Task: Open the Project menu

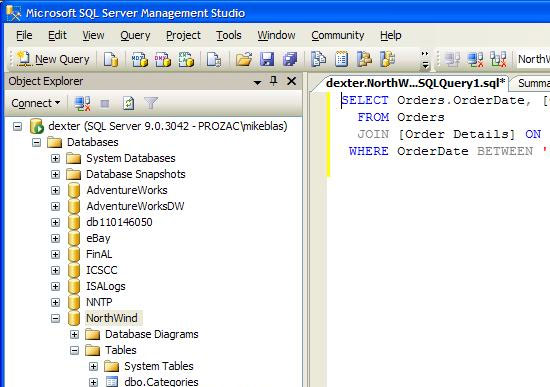Action: pyautogui.click(x=183, y=35)
